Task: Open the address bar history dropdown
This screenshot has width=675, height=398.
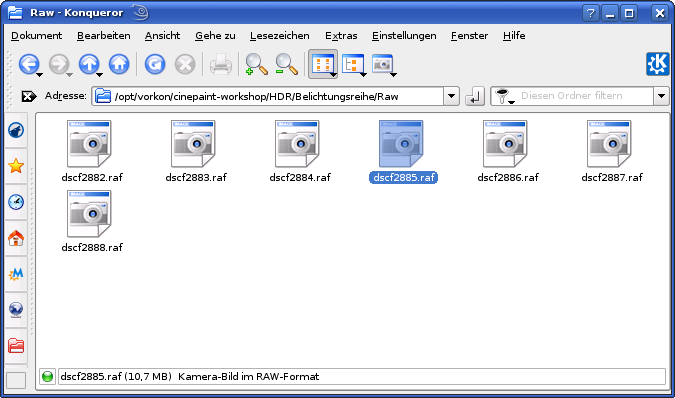Action: 451,96
